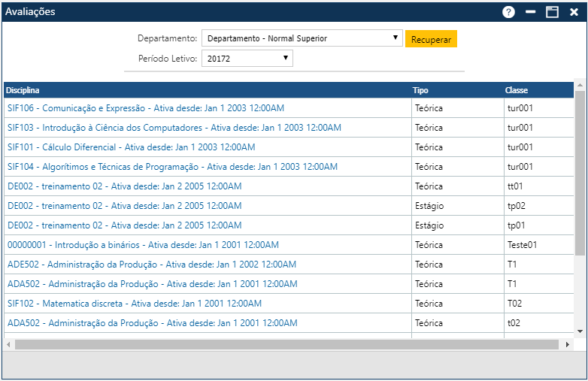Sort by the Classe column header
The image size is (588, 381).
point(516,90)
